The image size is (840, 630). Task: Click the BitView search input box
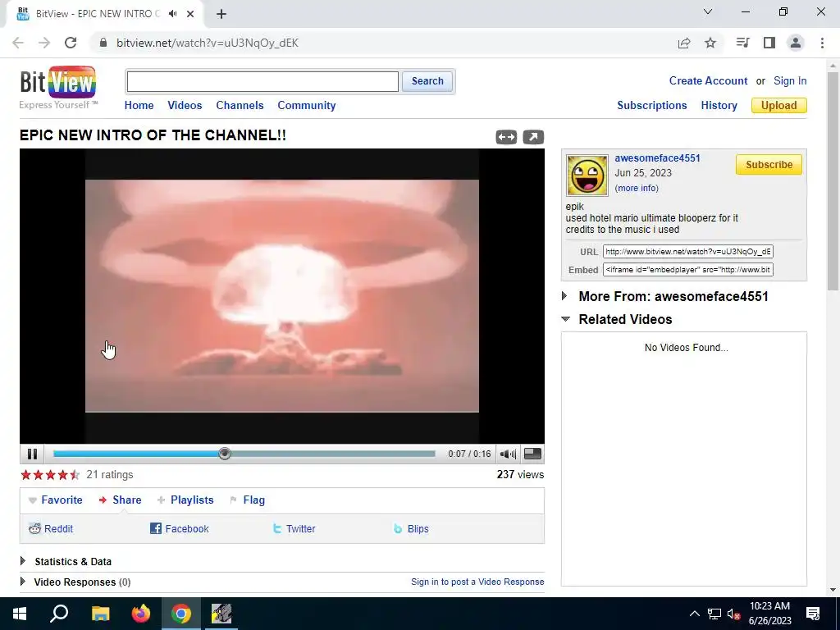(x=262, y=81)
